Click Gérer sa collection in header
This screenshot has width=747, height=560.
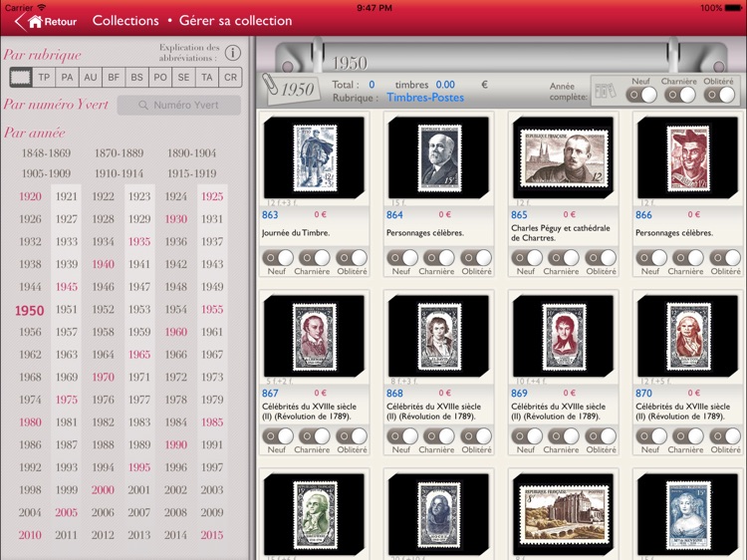click(235, 21)
